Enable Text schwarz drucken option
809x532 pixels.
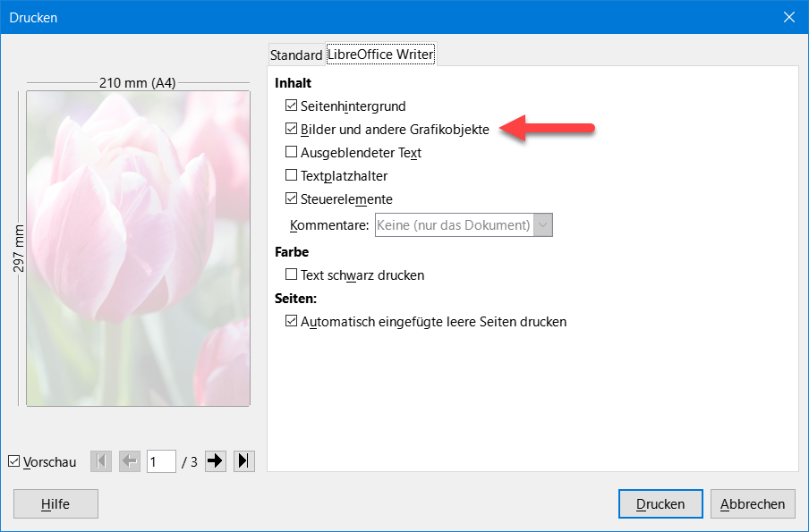291,275
